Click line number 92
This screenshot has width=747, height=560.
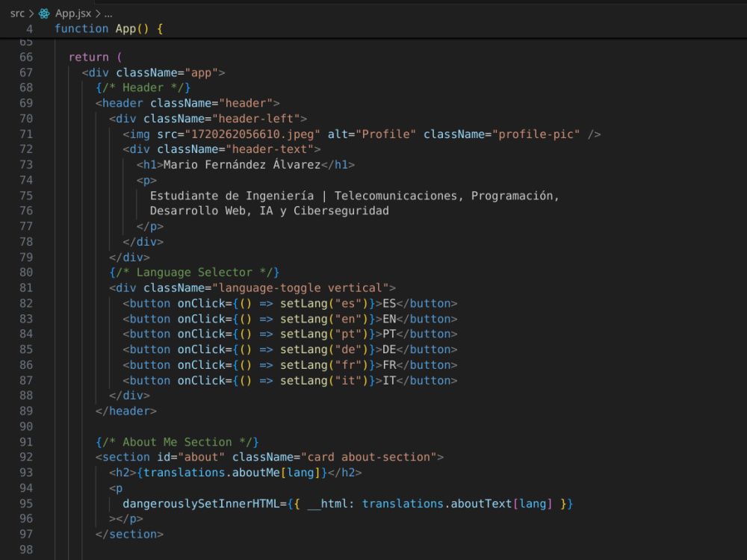[26, 457]
